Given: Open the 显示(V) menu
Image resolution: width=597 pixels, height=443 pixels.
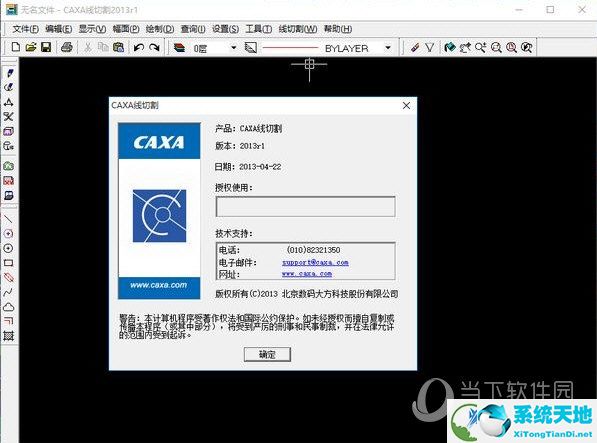Looking at the screenshot, I should 92,29.
